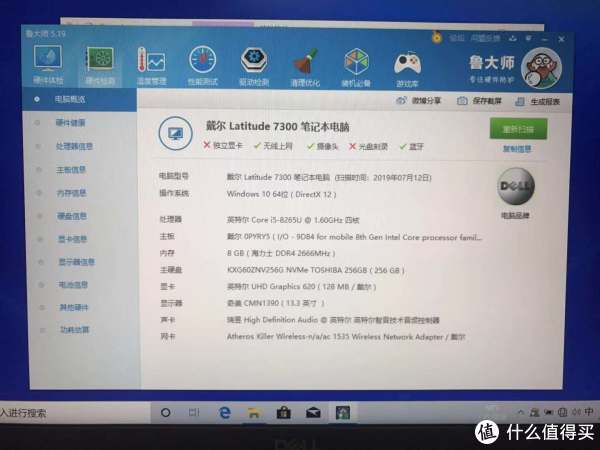Viewport: 600px width, 450px height.
Task: Click the Atheros Killer Wireless adapter value
Action: tap(346, 337)
